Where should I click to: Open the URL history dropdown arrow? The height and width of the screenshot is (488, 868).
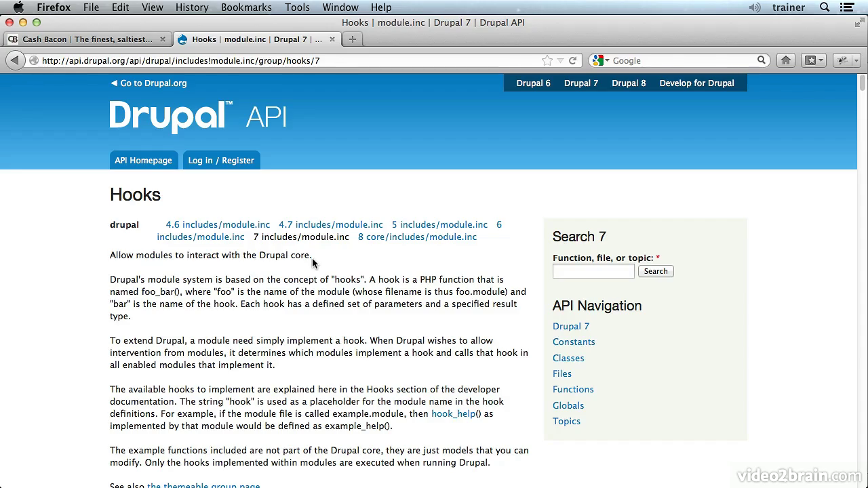pyautogui.click(x=560, y=60)
